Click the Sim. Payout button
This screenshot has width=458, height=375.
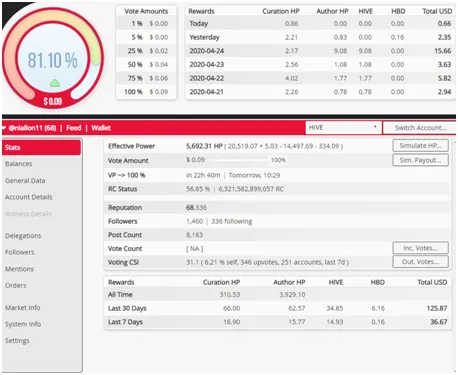[x=420, y=160]
